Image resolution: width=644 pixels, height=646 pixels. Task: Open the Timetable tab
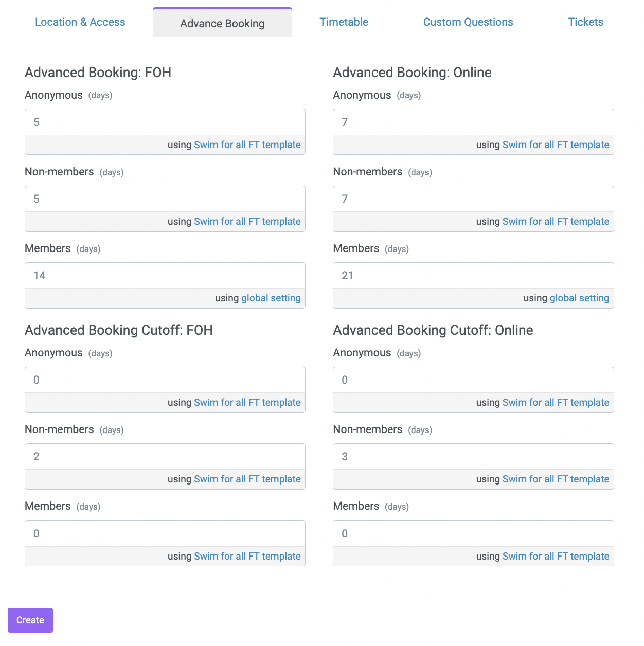click(344, 22)
